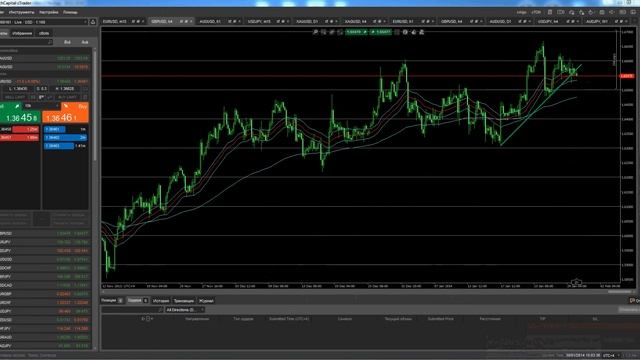Image resolution: width=640 pixels, height=360 pixels.
Task: Click the red current price marker on price axis
Action: [x=627, y=76]
